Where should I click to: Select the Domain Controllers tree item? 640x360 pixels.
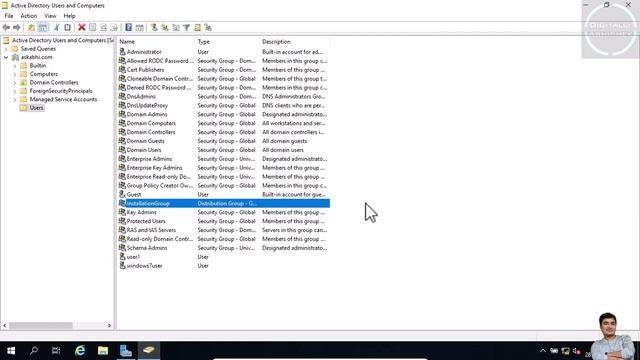click(x=53, y=82)
